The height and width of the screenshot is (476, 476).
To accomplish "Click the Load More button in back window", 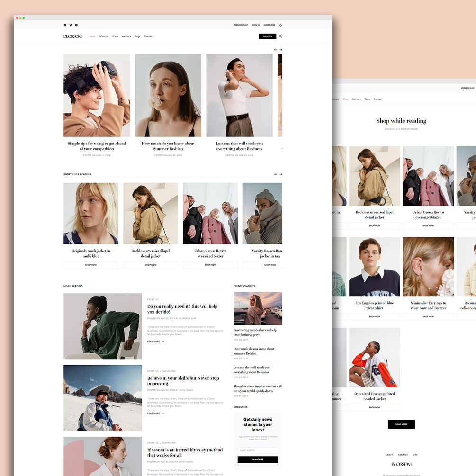I will (x=401, y=424).
